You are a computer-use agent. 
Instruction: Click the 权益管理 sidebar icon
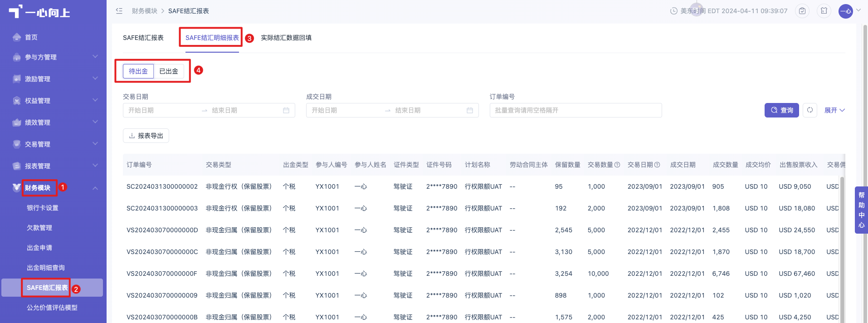point(17,101)
